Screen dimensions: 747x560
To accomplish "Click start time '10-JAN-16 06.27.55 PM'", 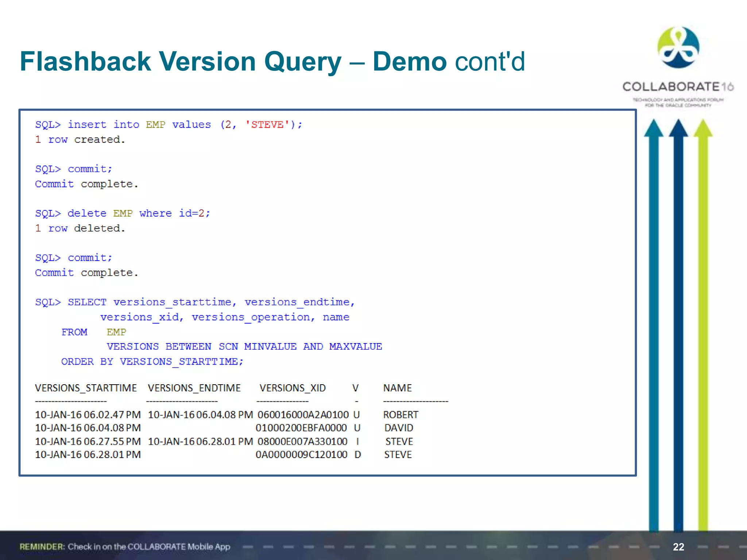I will (88, 442).
